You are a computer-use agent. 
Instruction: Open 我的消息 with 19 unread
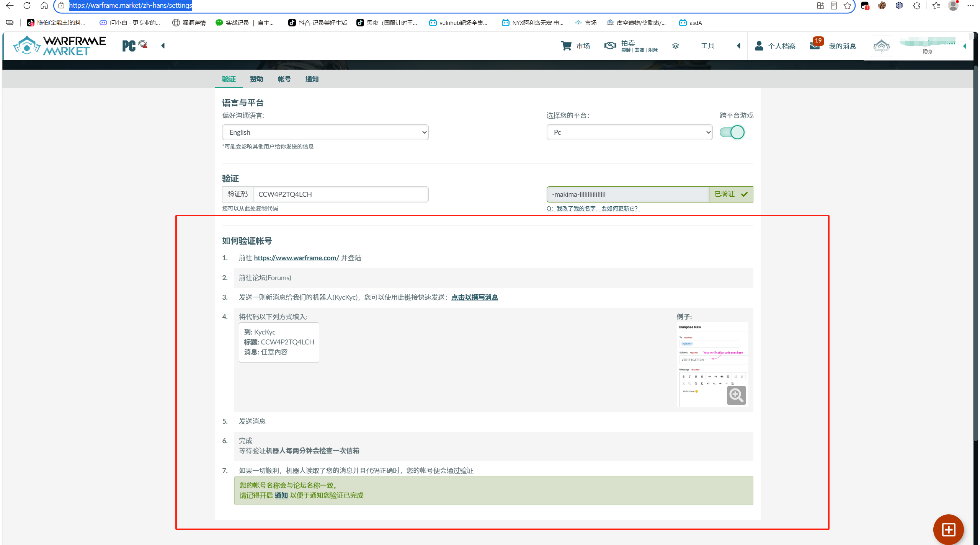click(833, 45)
